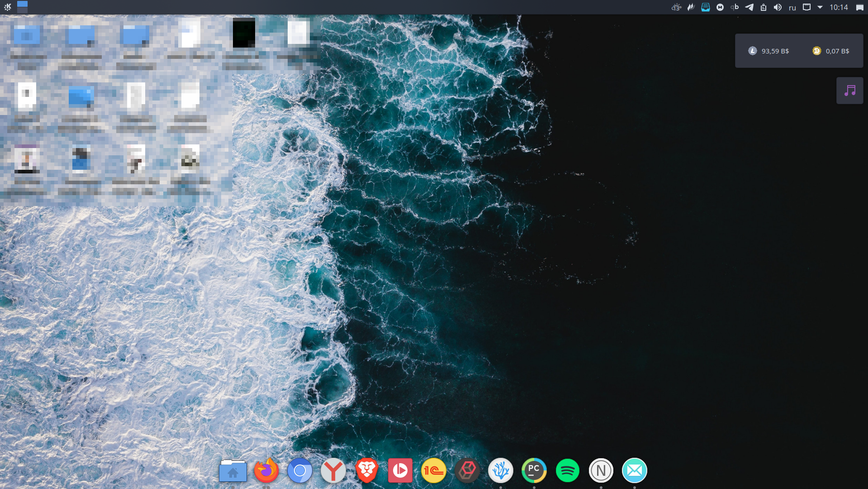Open the KDE application launcher
The image size is (868, 489).
(8, 7)
